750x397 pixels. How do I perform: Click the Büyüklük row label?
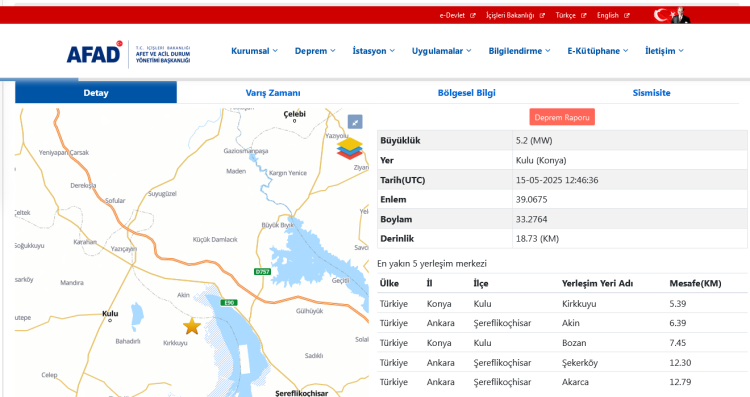[x=400, y=141]
